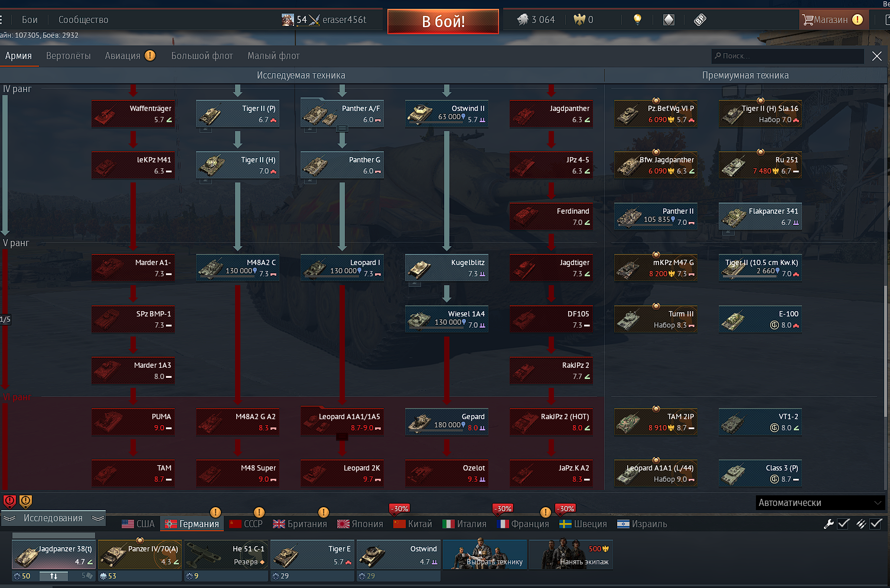Image resolution: width=890 pixels, height=588 pixels.
Task: Switch to Авиация tab
Action: [123, 55]
